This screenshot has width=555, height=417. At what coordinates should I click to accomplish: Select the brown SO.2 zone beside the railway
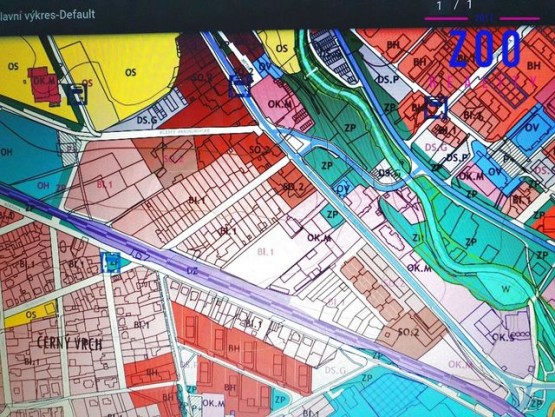pos(408,332)
